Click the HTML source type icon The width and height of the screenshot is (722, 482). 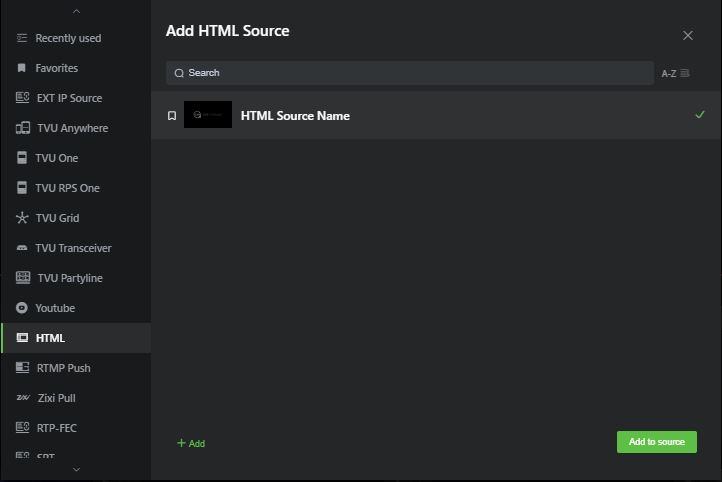pos(22,338)
